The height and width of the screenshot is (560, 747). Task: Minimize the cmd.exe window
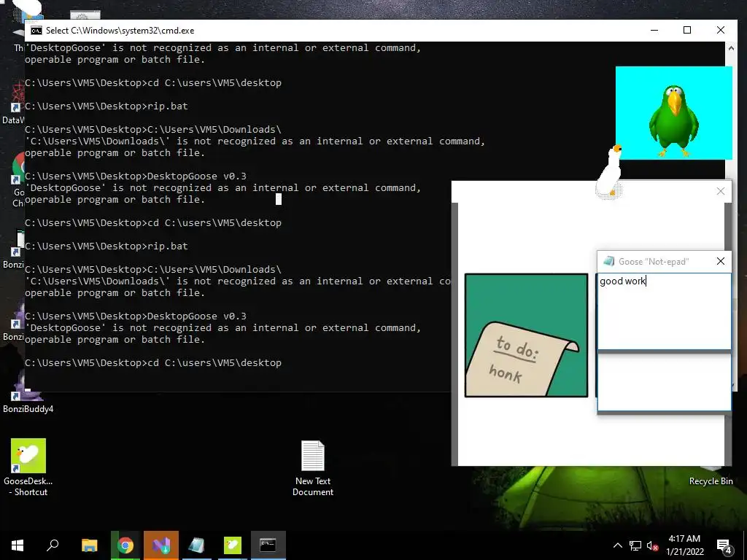point(654,30)
